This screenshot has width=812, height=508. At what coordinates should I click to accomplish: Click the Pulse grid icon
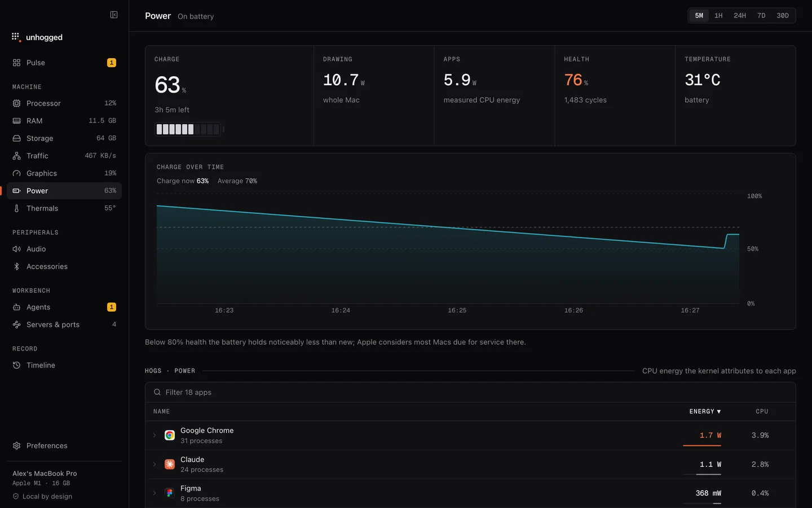pyautogui.click(x=16, y=63)
